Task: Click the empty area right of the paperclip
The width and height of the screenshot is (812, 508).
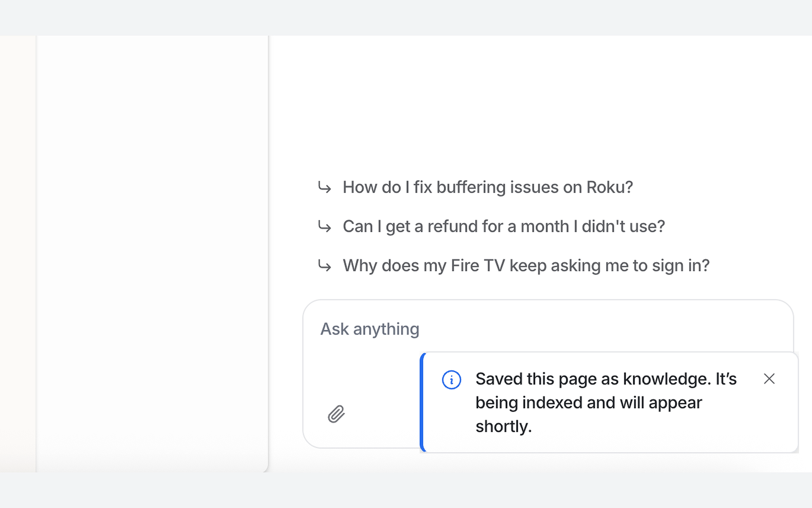Action: (x=382, y=414)
